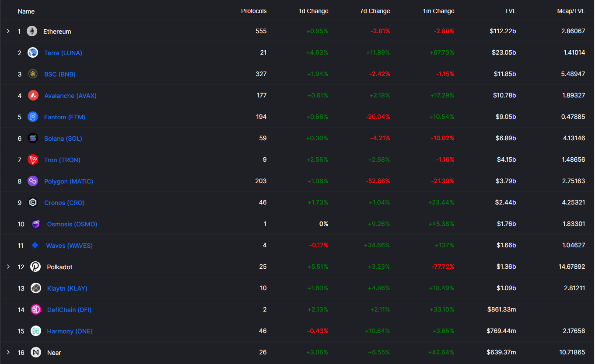Click the Near name text
The image size is (595, 364).
(x=54, y=353)
